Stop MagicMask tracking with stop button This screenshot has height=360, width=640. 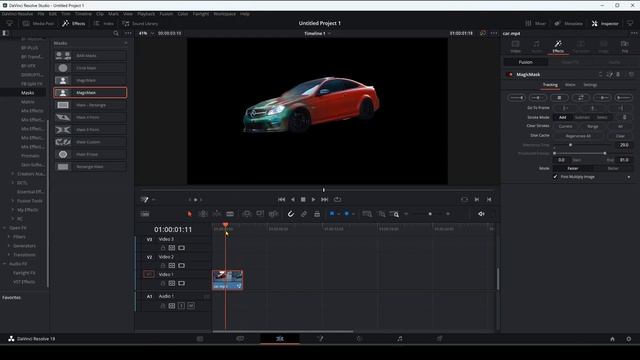(x=559, y=98)
